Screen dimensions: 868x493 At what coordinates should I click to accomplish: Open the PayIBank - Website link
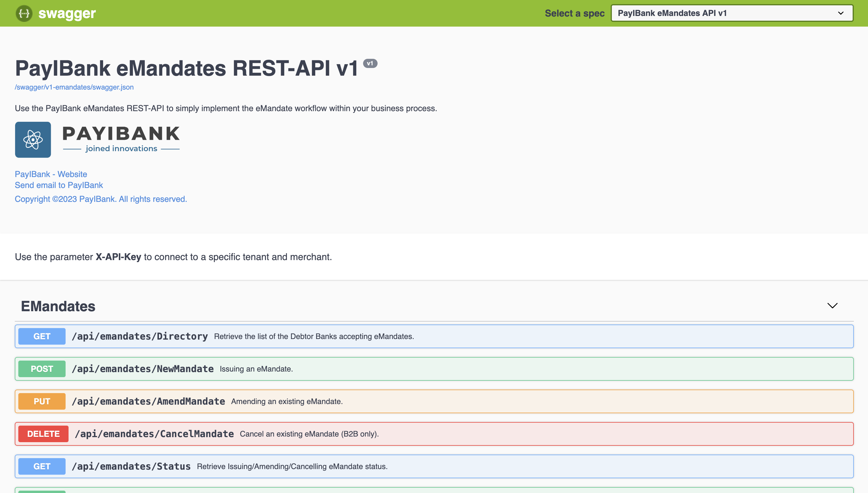pyautogui.click(x=51, y=174)
